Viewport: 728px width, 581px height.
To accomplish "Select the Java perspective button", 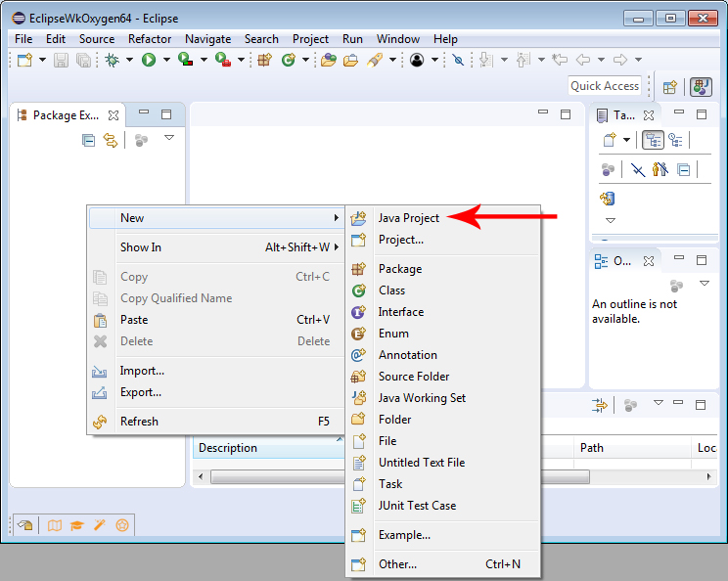I will coord(701,87).
